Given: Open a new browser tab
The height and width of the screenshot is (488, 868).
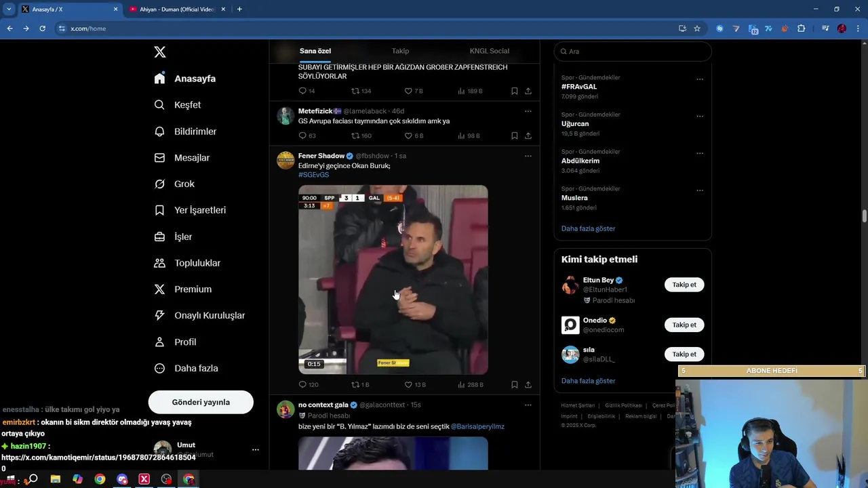Looking at the screenshot, I should click(239, 9).
